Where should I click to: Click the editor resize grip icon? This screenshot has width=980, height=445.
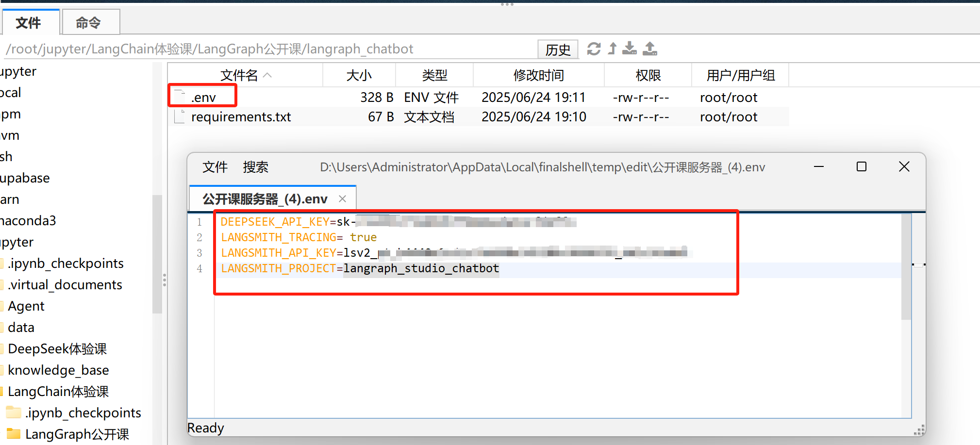(x=919, y=430)
